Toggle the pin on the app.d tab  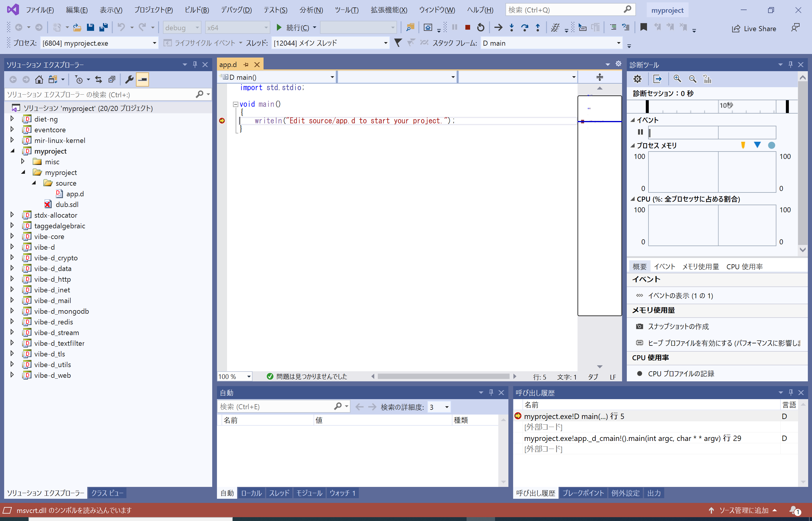pyautogui.click(x=246, y=64)
